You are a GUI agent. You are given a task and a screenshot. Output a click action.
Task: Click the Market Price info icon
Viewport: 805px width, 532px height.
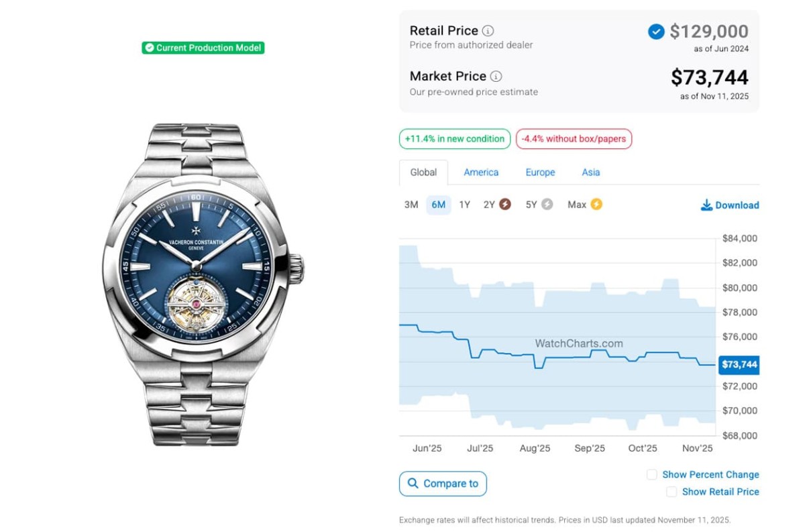[x=496, y=76]
